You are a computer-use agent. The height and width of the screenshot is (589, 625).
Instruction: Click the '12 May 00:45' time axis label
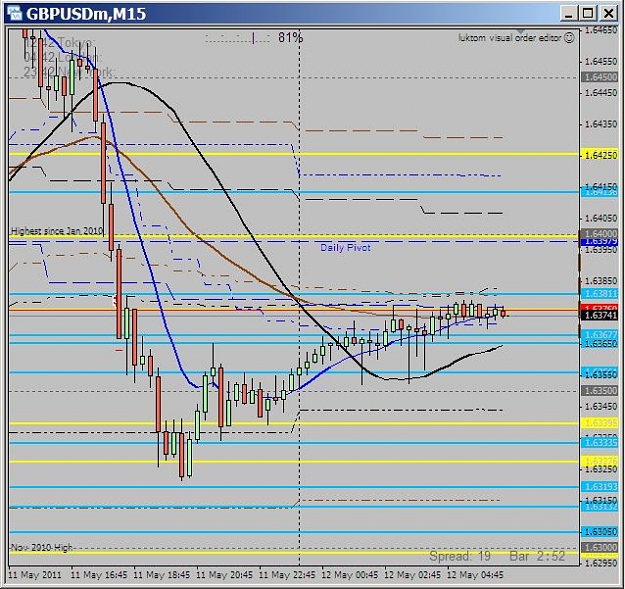click(350, 575)
